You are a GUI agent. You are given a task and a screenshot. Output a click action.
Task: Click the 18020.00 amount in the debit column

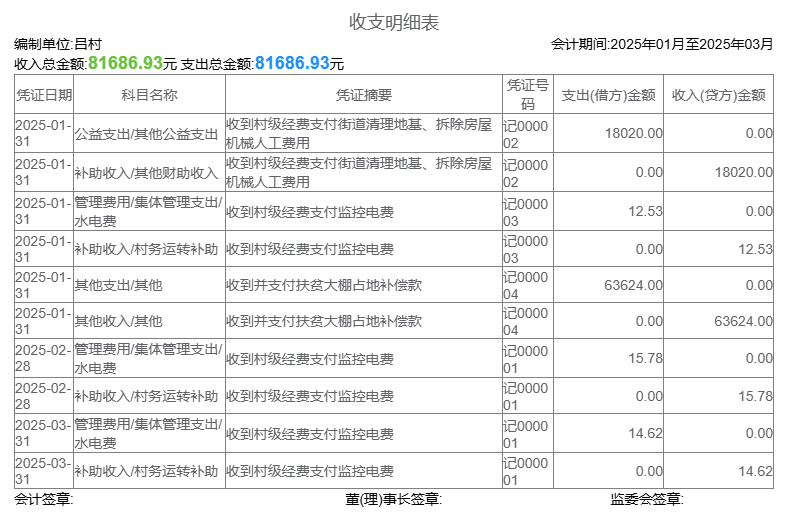pos(633,133)
